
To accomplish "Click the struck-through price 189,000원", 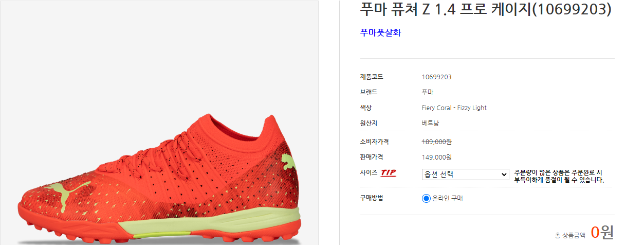I will (436, 142).
